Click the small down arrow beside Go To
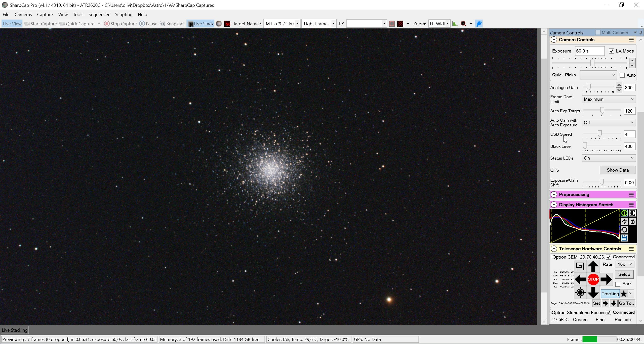Image resolution: width=644 pixels, height=344 pixels. (x=614, y=303)
